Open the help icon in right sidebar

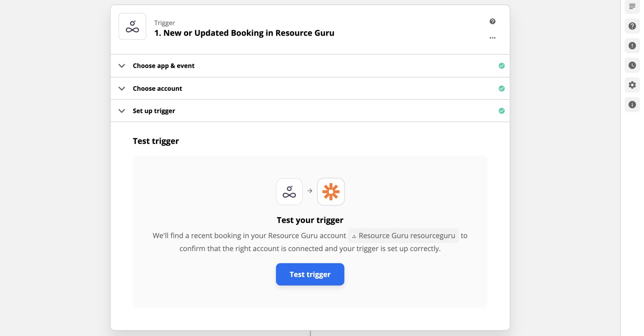pyautogui.click(x=632, y=26)
